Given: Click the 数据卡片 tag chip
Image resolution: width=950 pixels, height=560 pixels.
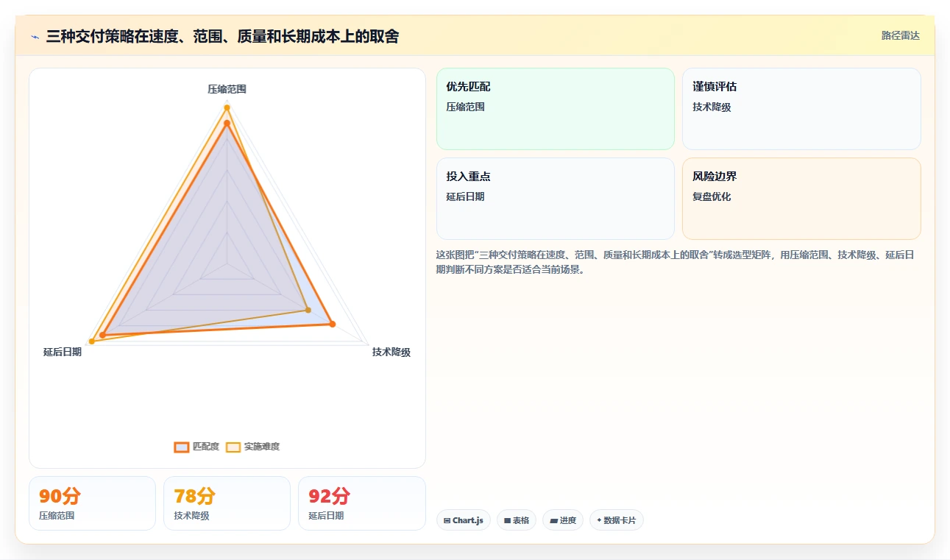Looking at the screenshot, I should tap(617, 520).
